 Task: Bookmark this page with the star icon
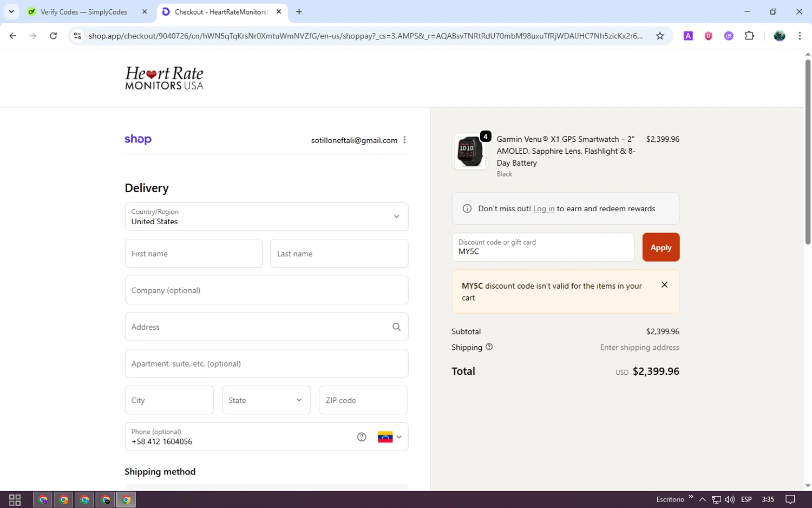660,36
